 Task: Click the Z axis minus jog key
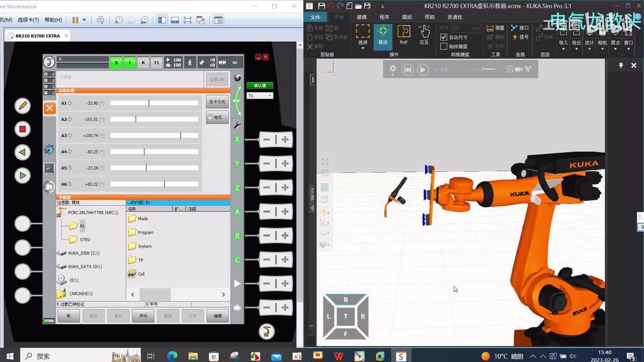click(x=267, y=188)
